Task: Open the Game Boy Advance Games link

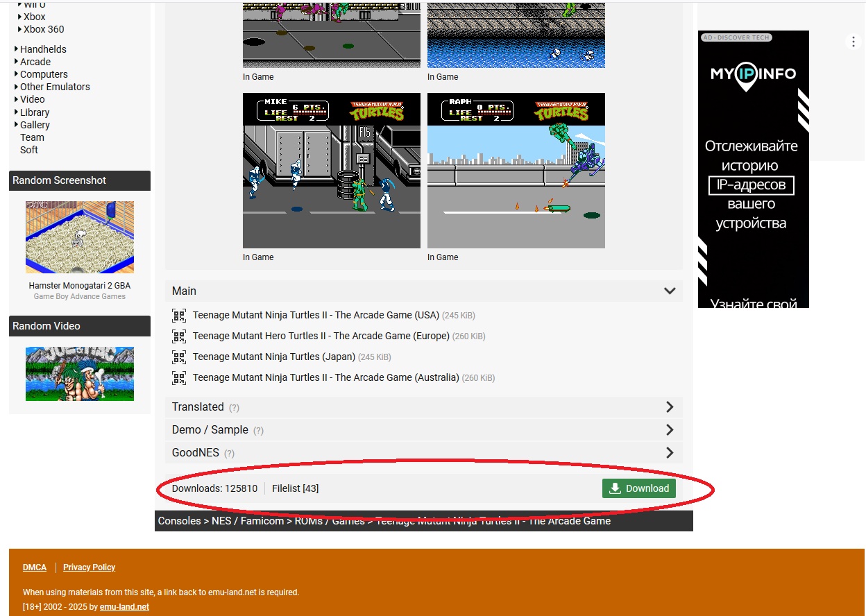Action: (x=80, y=296)
